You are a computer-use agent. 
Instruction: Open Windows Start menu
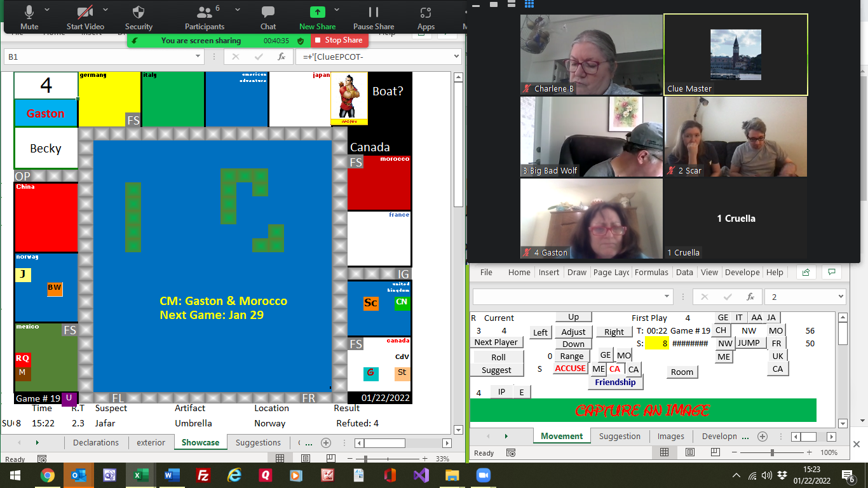pyautogui.click(x=15, y=475)
